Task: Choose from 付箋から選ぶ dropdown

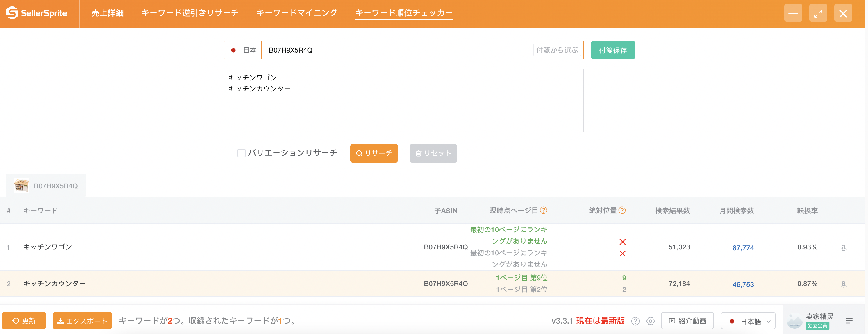Action: tap(557, 50)
